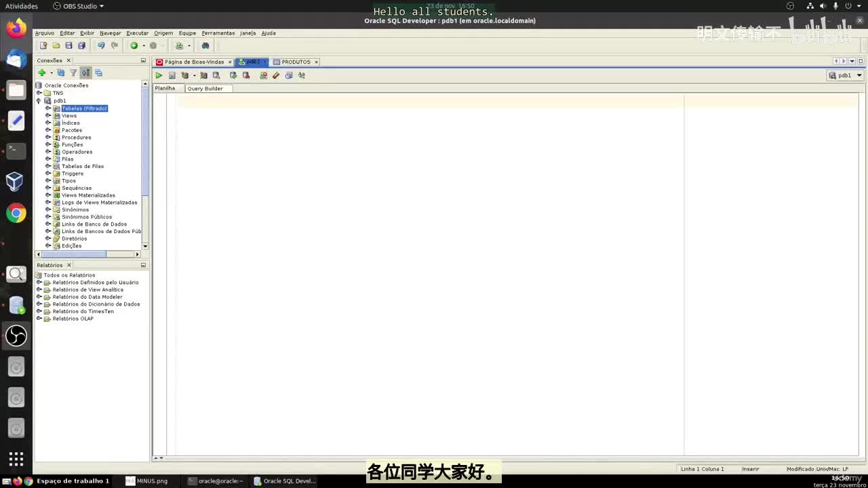Expand the TNS connections folder

coord(39,93)
